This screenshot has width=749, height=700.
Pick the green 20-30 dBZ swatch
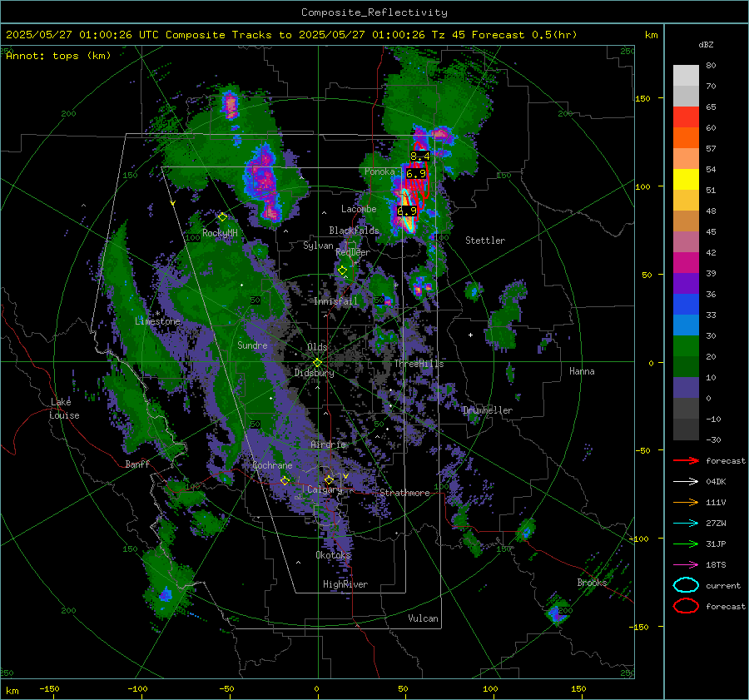[x=686, y=346]
